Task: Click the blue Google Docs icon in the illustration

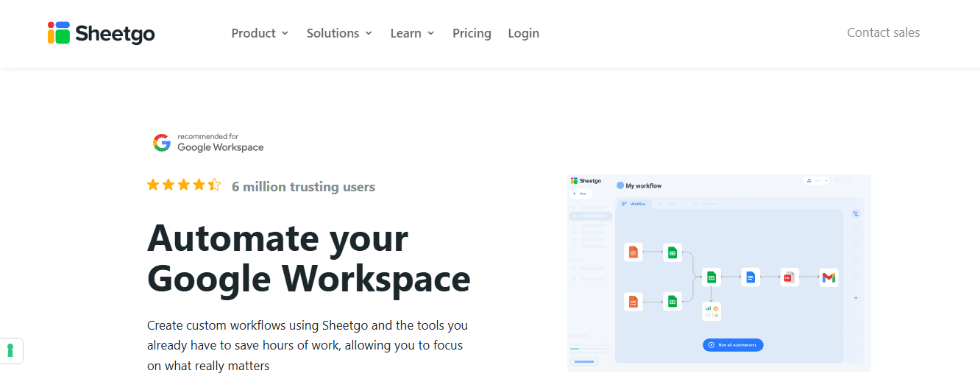Action: (750, 277)
